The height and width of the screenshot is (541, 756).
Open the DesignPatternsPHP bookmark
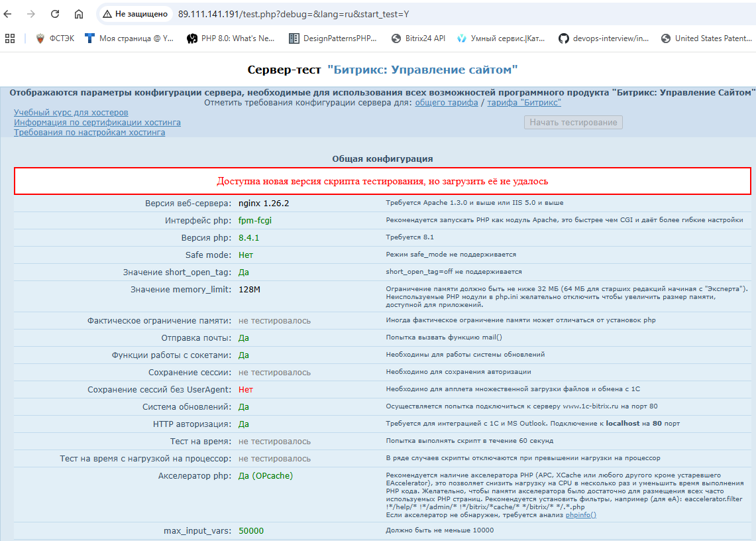click(333, 38)
